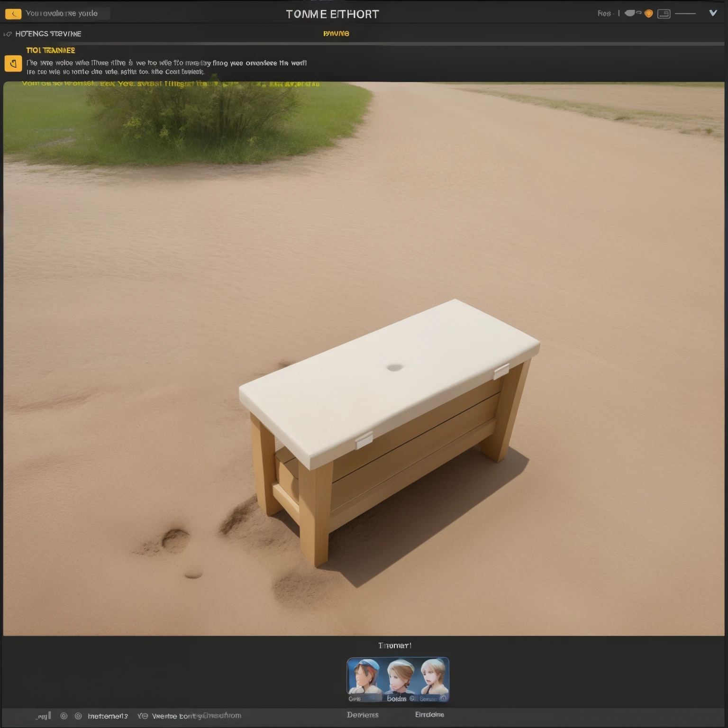Click the first circle icon in status bar

[64, 716]
